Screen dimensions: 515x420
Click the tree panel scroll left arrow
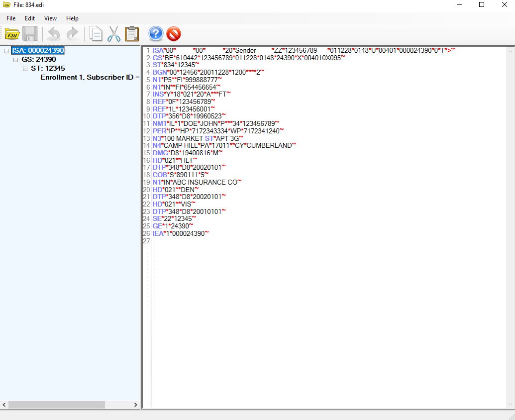click(4, 405)
